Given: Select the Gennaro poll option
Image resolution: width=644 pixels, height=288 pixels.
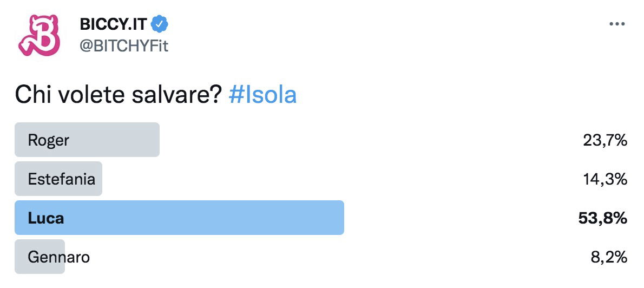Looking at the screenshot, I should (321, 257).
